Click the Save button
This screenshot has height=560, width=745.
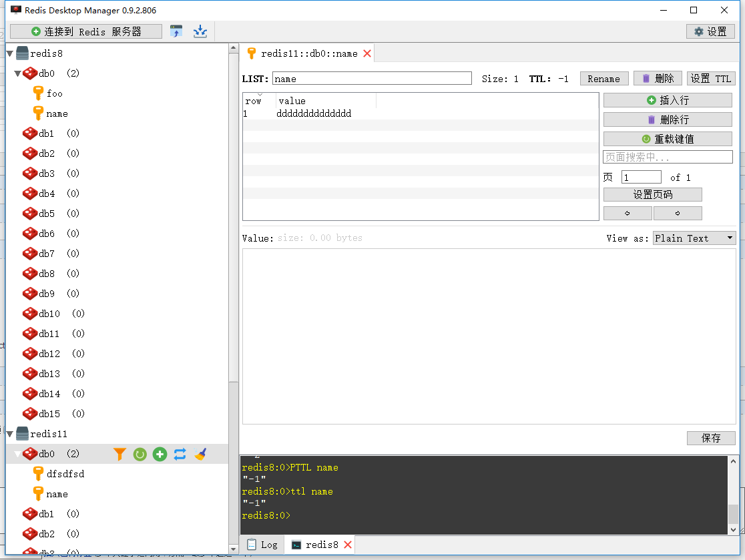point(711,438)
